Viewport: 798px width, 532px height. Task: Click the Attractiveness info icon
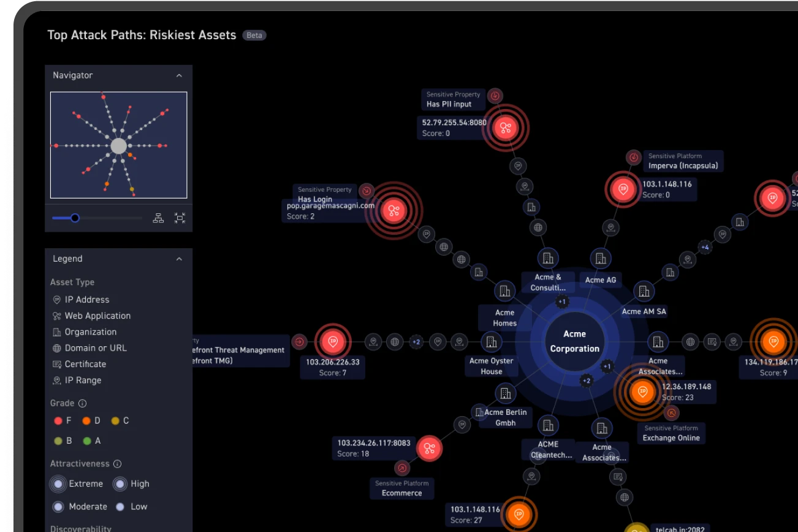tap(118, 464)
